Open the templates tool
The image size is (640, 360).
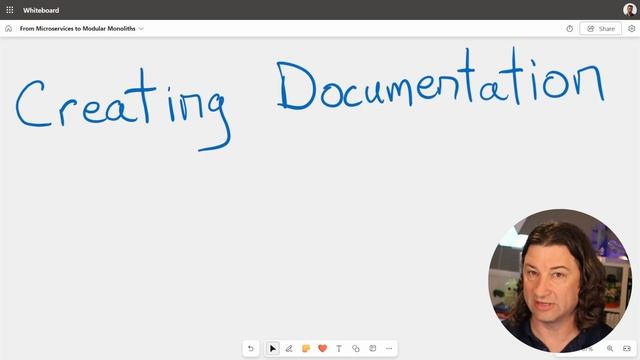click(372, 349)
